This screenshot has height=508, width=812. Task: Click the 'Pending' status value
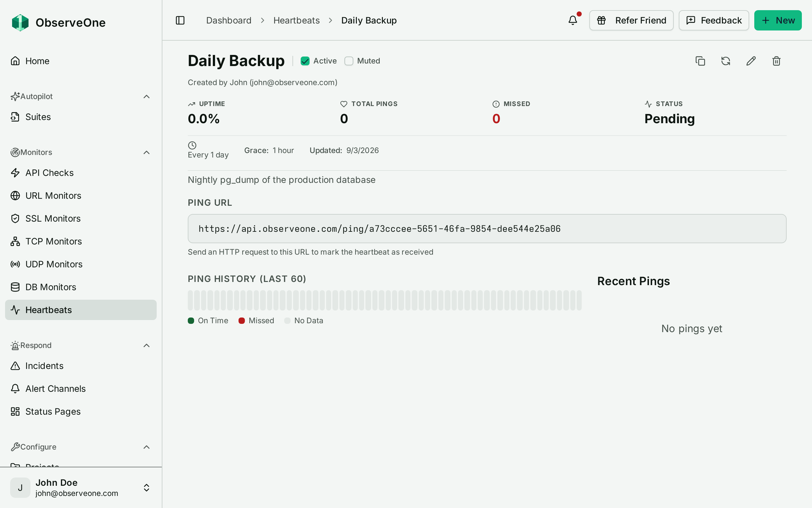tap(669, 119)
